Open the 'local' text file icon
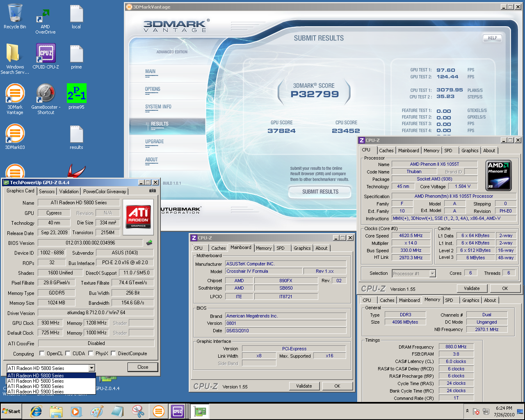This screenshot has height=420, width=525. (x=76, y=17)
